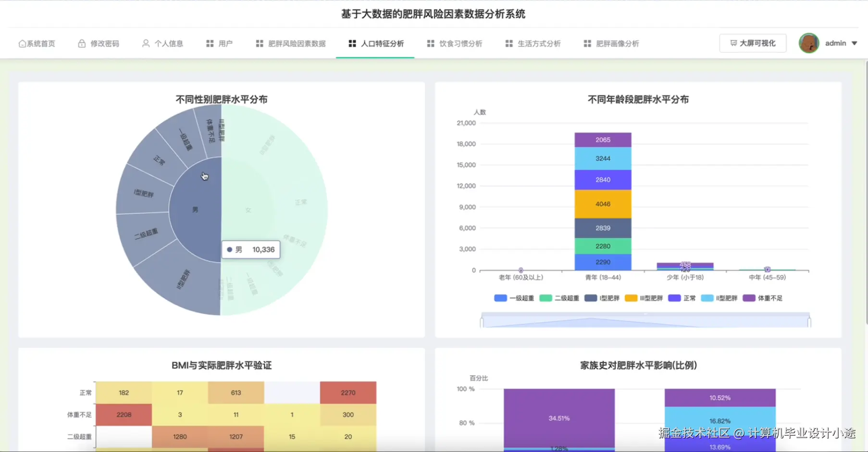Toggle 体重不足 legend item
The width and height of the screenshot is (868, 452).
click(x=762, y=298)
